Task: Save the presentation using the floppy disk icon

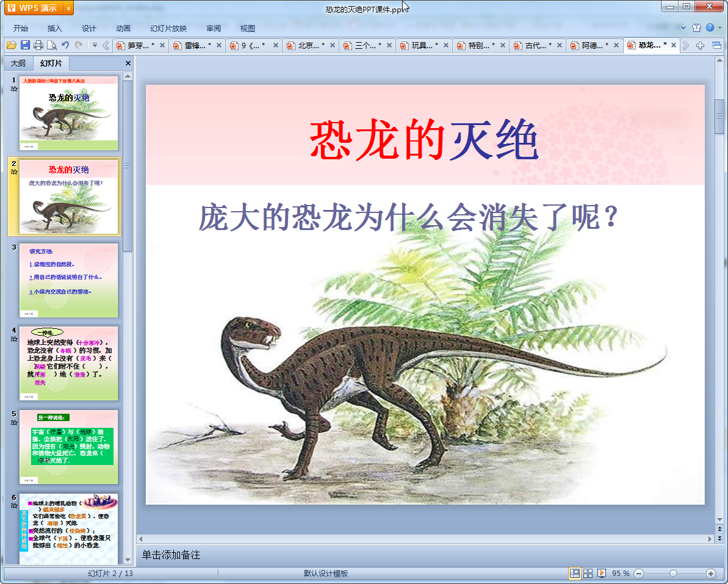Action: 25,45
